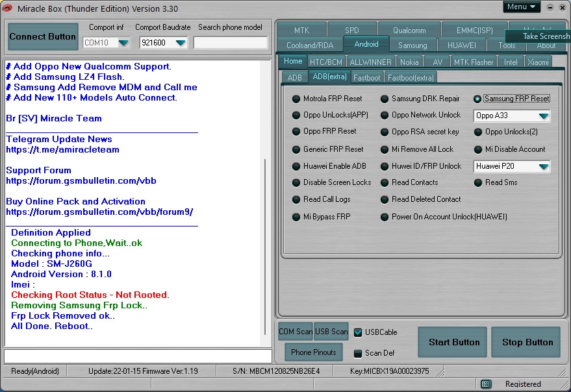The height and width of the screenshot is (392, 571).
Task: Open the Oppo A33 model dropdown
Action: coord(543,116)
